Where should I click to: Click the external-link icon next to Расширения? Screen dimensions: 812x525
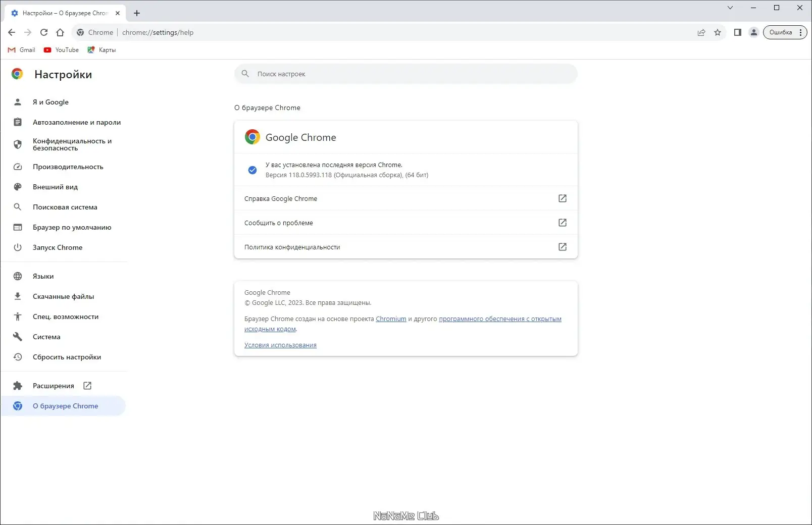coord(87,386)
